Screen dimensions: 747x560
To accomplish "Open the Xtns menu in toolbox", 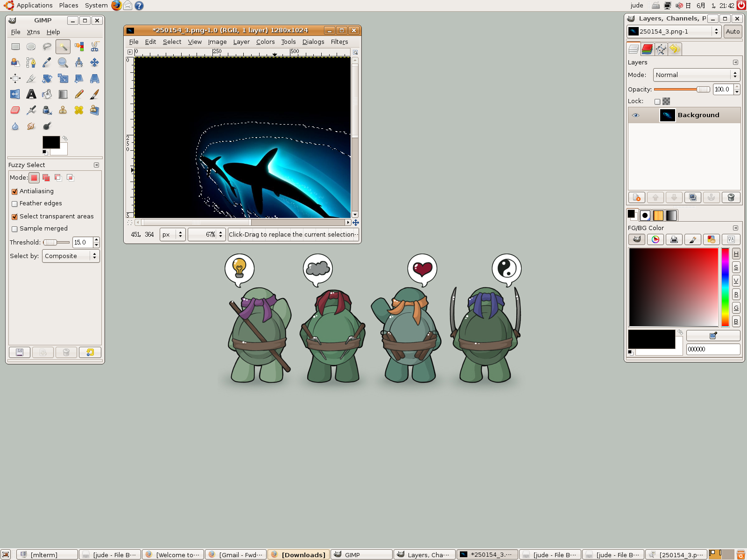I will pyautogui.click(x=33, y=32).
